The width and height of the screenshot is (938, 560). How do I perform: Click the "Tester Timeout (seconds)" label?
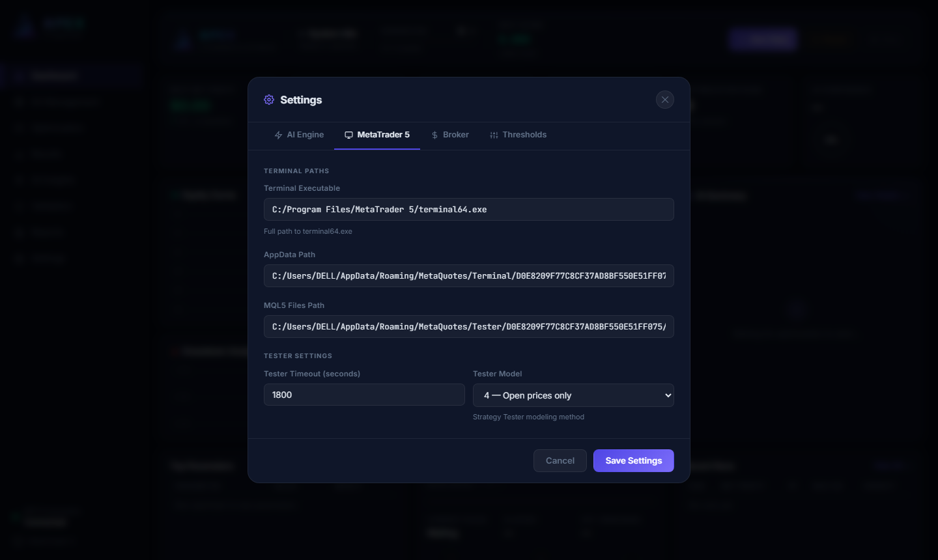(x=312, y=374)
